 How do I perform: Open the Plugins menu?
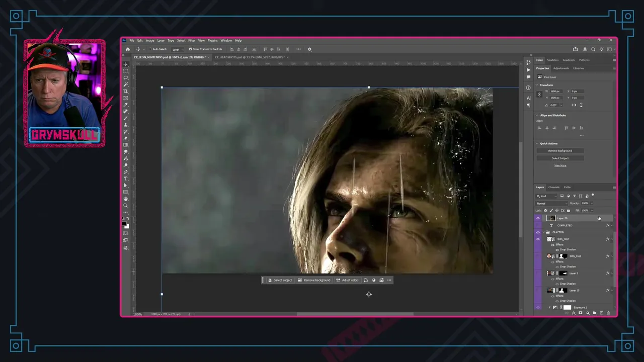213,40
